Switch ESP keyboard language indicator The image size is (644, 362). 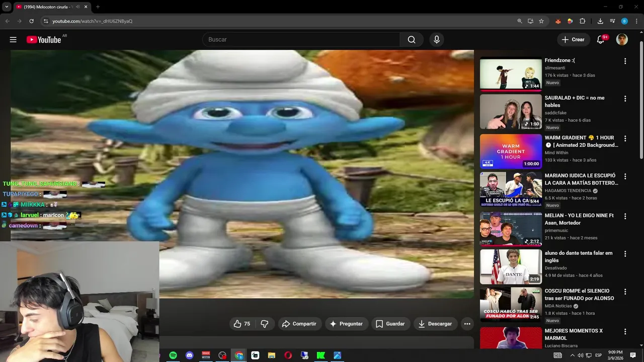coord(598,355)
